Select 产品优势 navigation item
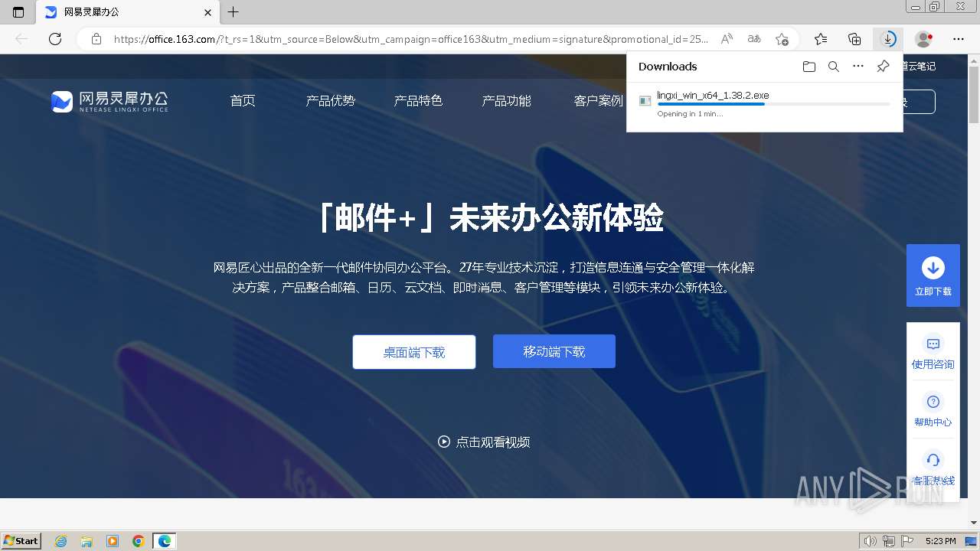The image size is (980, 551). click(x=331, y=101)
